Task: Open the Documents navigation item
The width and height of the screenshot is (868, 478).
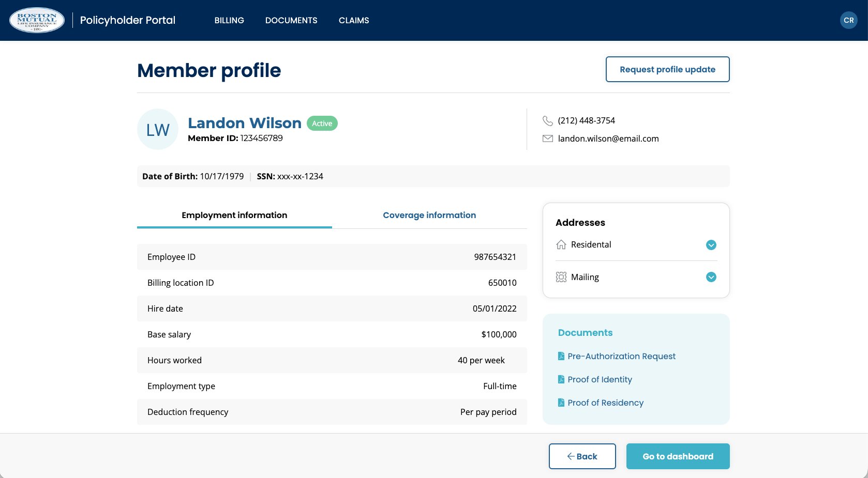Action: 291,20
